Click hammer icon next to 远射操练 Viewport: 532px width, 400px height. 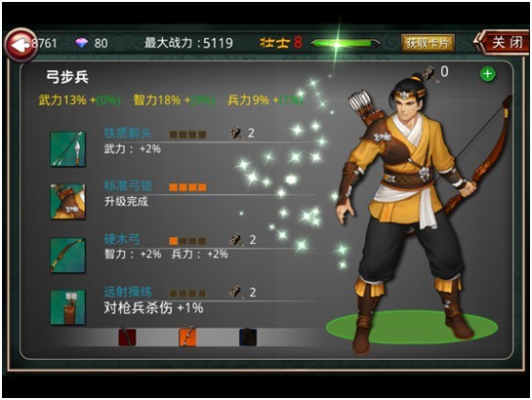pyautogui.click(x=237, y=293)
